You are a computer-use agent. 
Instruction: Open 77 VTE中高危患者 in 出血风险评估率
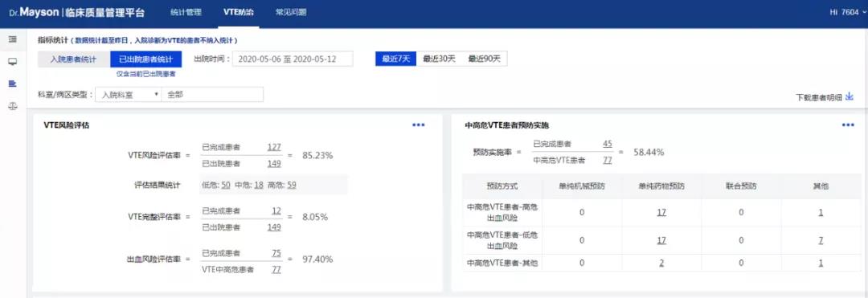(276, 270)
